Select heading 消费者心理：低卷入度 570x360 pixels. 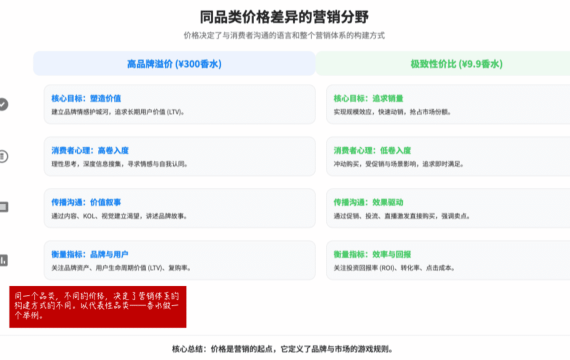[373, 150]
